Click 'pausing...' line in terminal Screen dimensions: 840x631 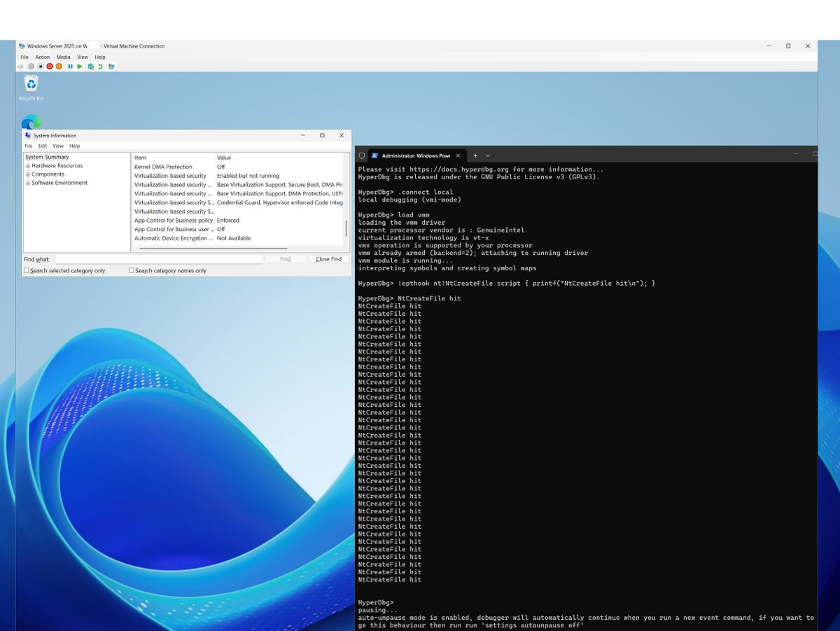pyautogui.click(x=377, y=610)
